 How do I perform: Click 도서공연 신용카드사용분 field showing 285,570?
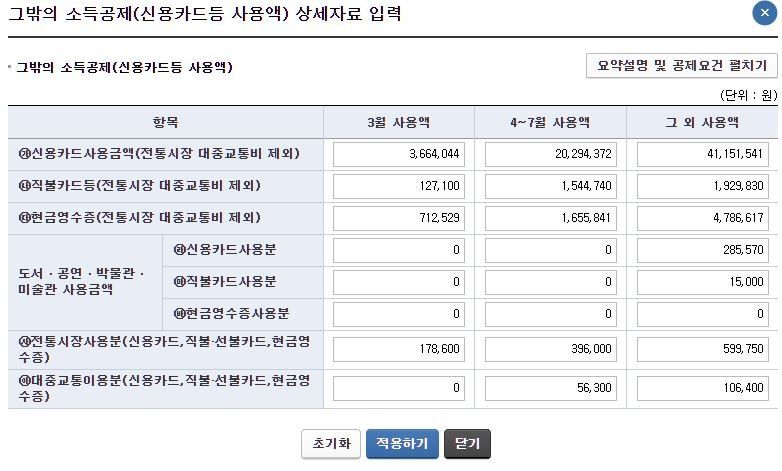(703, 250)
